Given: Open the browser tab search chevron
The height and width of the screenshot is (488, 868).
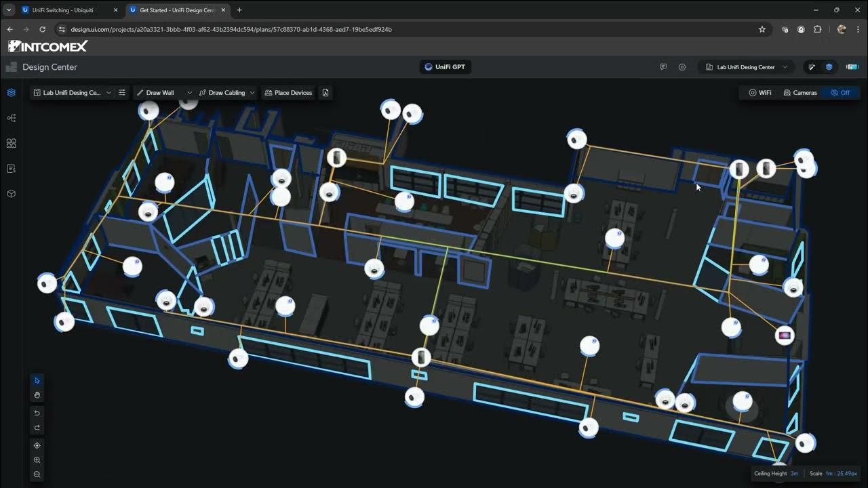Looking at the screenshot, I should point(9,10).
